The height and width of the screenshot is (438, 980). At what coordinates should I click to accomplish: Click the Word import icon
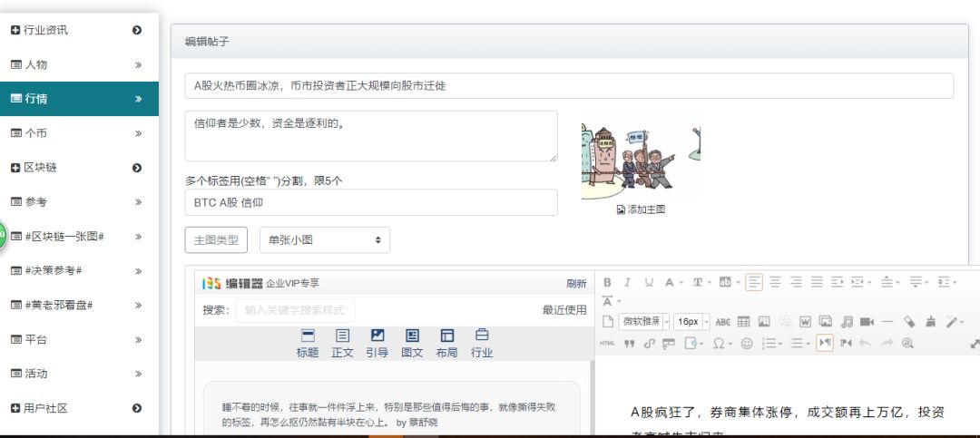(805, 322)
